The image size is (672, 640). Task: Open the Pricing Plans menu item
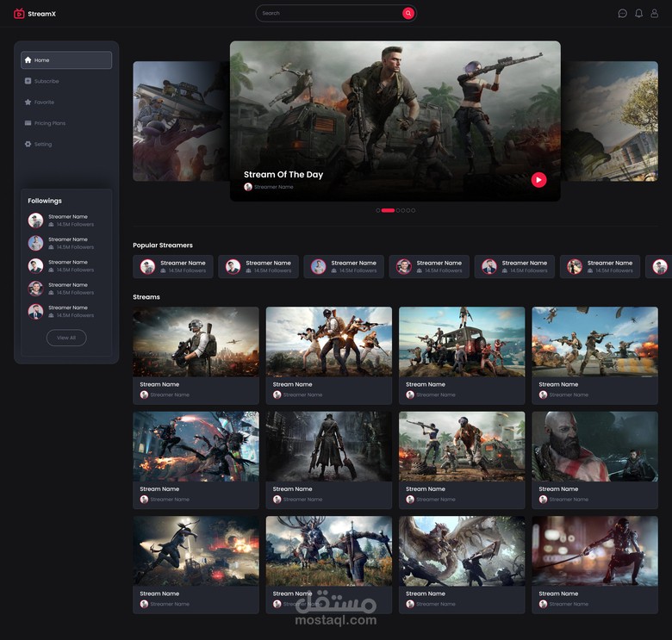tap(66, 123)
